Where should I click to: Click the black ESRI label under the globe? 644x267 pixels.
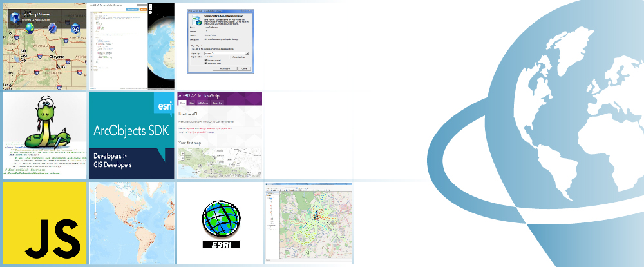222,244
